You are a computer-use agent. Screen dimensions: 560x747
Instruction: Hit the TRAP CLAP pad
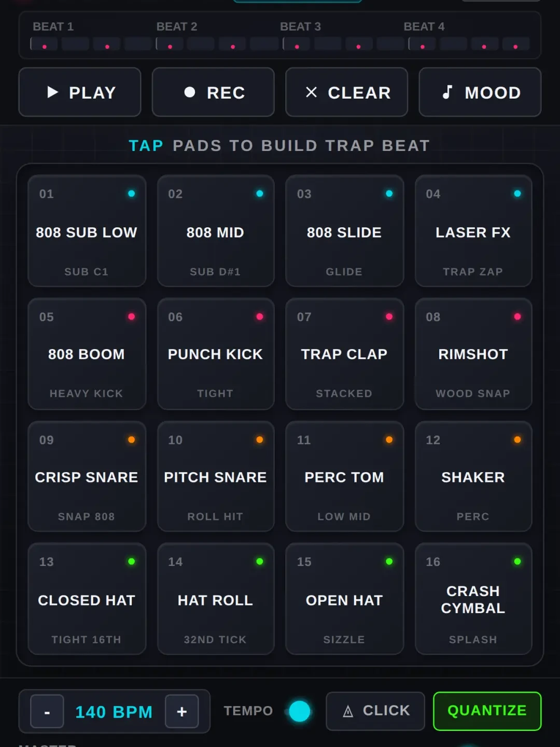pyautogui.click(x=344, y=354)
